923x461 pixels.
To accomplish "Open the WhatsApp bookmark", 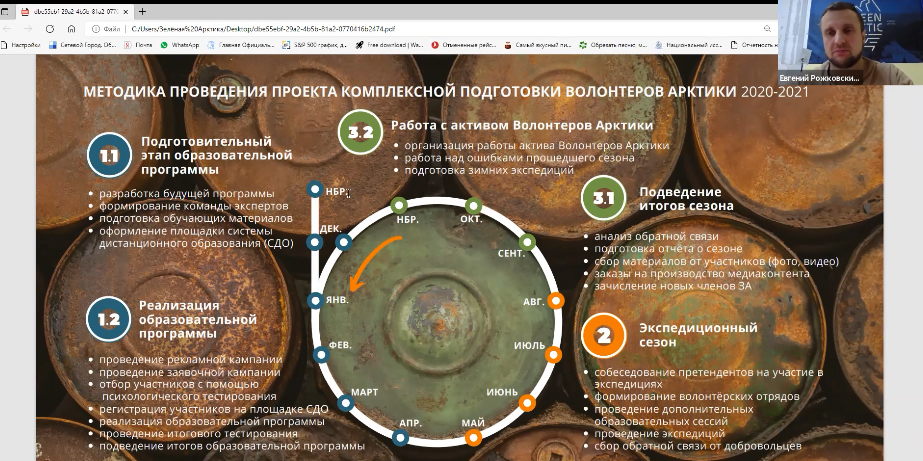I will click(x=180, y=45).
